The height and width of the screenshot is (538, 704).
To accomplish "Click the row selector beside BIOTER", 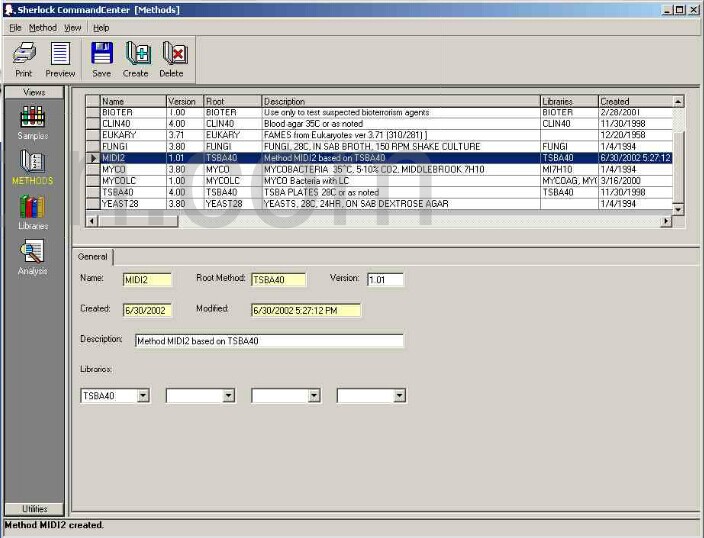I will coord(93,112).
